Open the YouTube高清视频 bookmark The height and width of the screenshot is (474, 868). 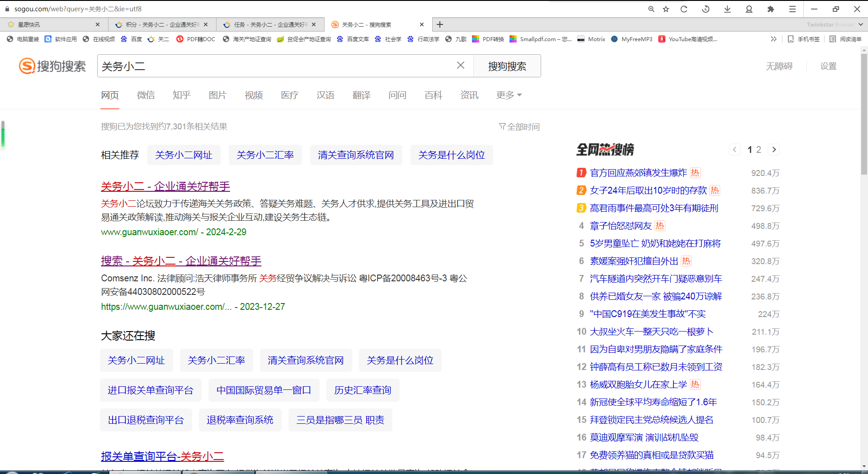point(688,39)
